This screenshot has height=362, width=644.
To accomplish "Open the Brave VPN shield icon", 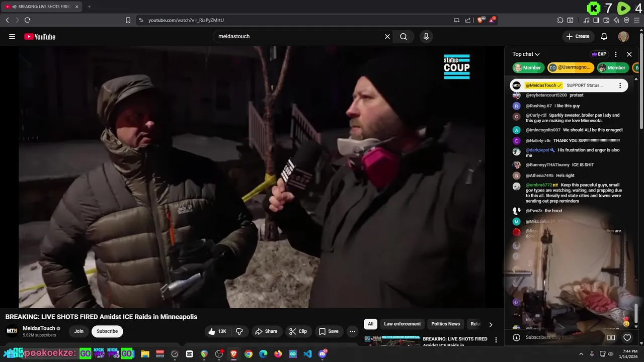I will tap(626, 20).
